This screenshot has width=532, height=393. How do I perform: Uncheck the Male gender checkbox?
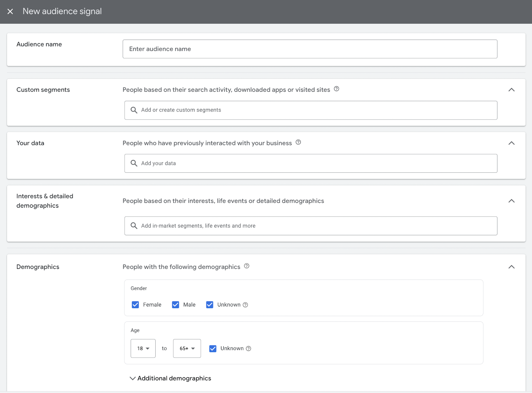click(x=176, y=305)
